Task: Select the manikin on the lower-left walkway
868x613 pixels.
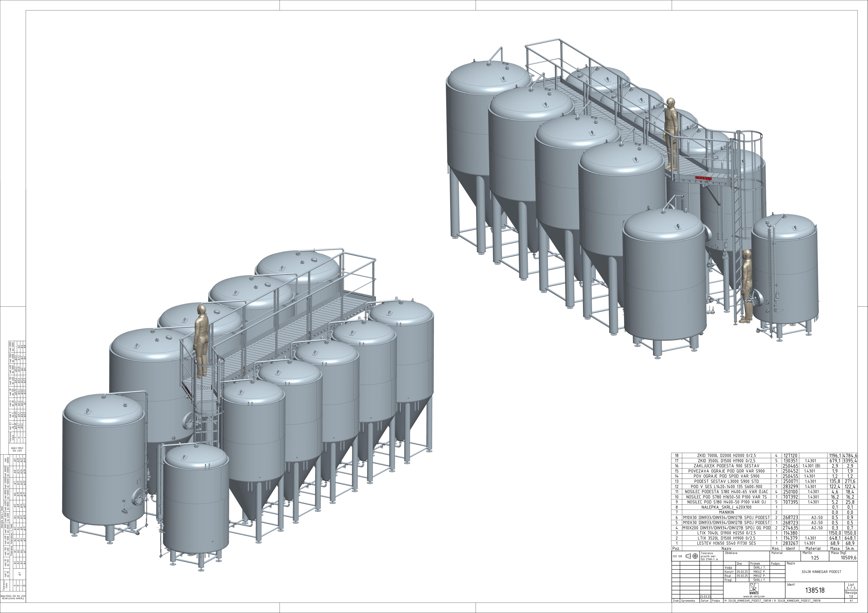Action: (201, 341)
